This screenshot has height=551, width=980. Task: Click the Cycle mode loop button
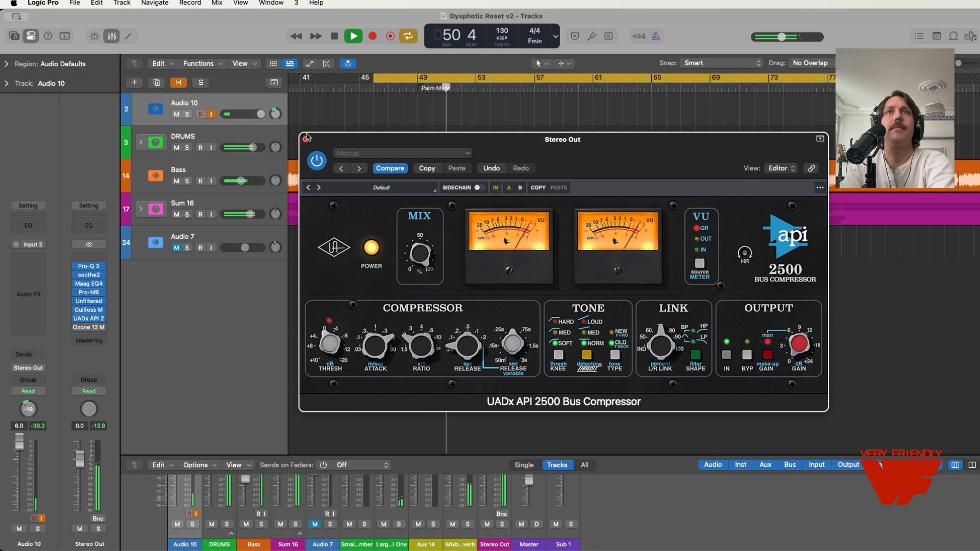[x=408, y=36]
